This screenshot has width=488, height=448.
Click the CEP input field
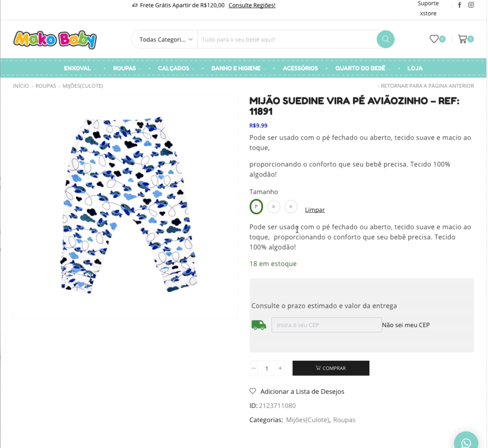tap(326, 325)
